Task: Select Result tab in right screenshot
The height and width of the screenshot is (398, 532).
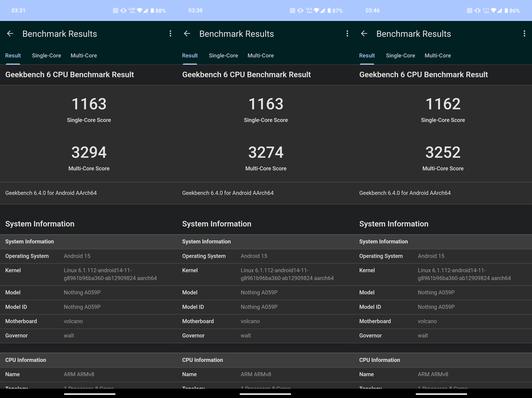Action: pyautogui.click(x=367, y=55)
